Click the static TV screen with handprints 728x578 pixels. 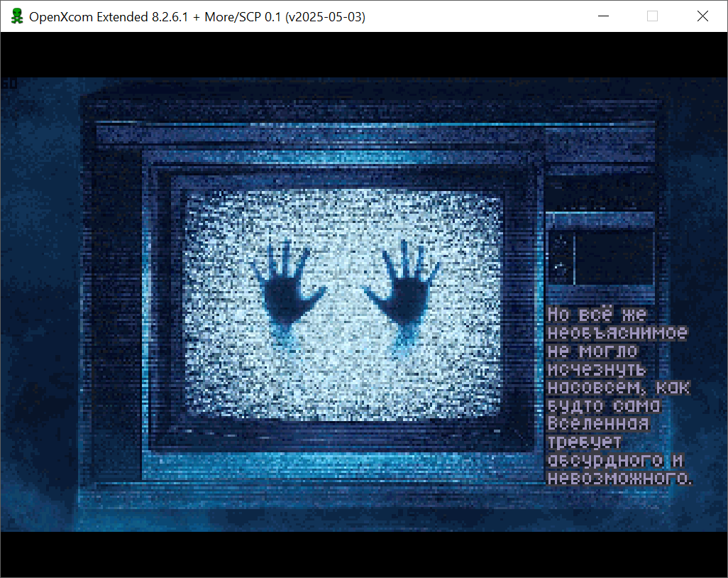(343, 305)
